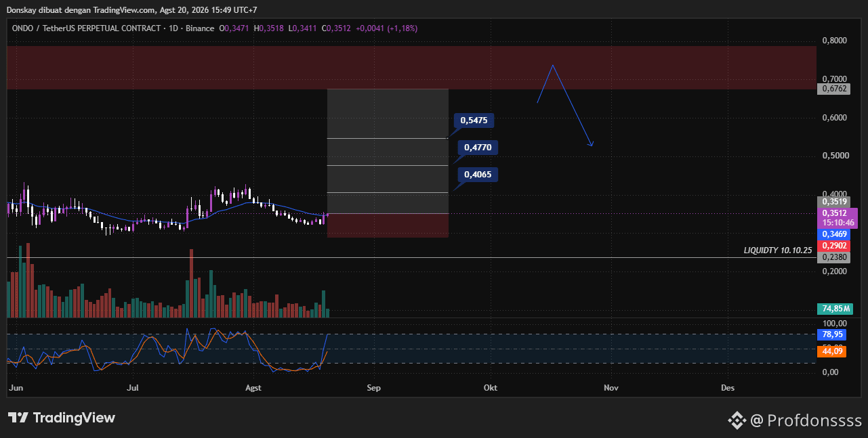Click the 0,6000 price scale label
This screenshot has width=868, height=438.
[x=834, y=118]
